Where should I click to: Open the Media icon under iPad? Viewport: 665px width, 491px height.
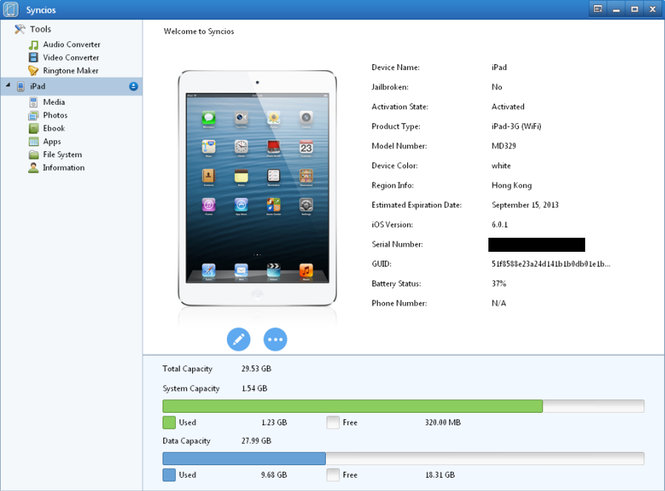pos(34,102)
